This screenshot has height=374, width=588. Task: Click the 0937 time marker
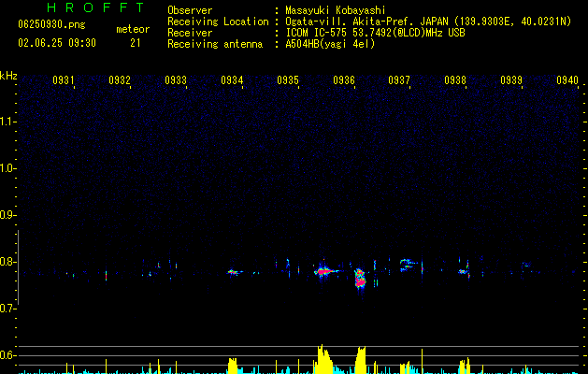[x=399, y=80]
